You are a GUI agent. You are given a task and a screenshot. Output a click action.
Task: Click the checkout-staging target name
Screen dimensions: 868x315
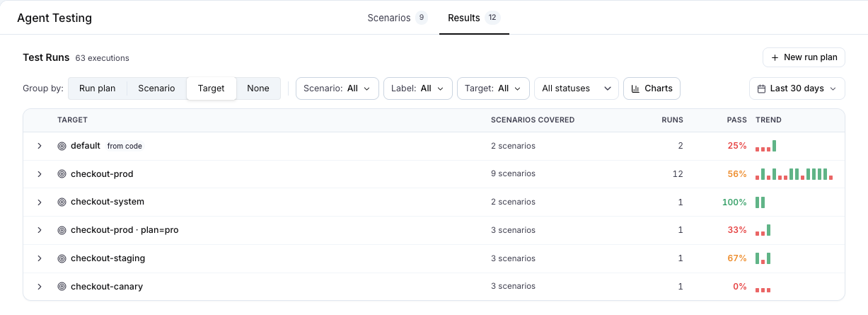click(108, 258)
